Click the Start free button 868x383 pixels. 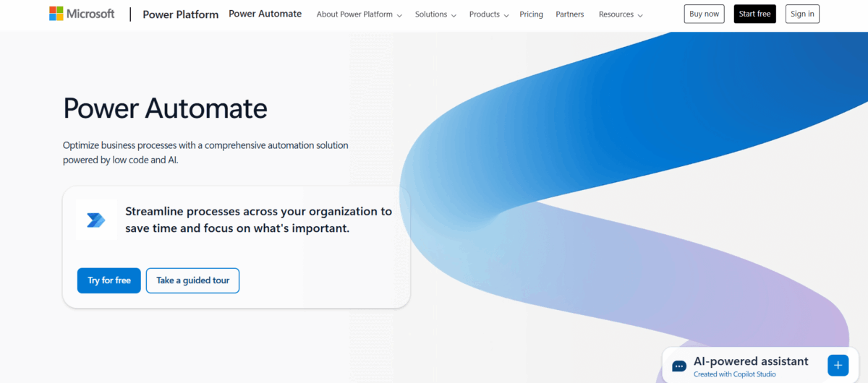[x=754, y=14]
